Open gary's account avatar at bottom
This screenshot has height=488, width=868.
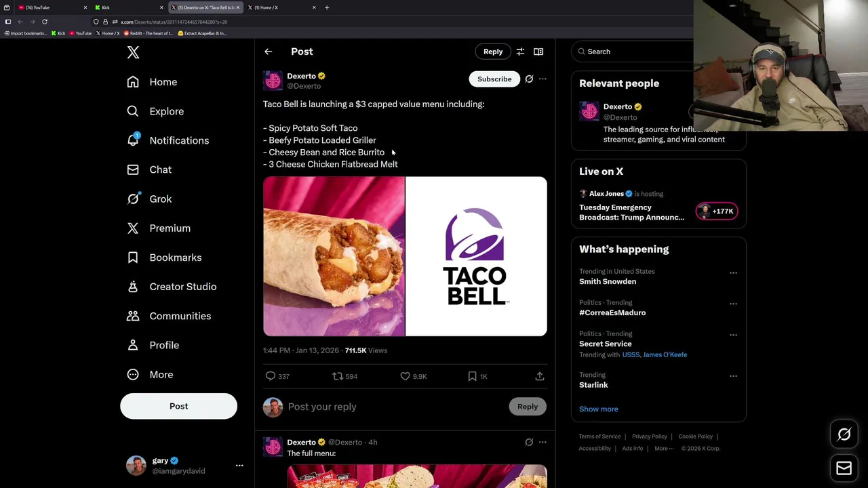coord(136,466)
